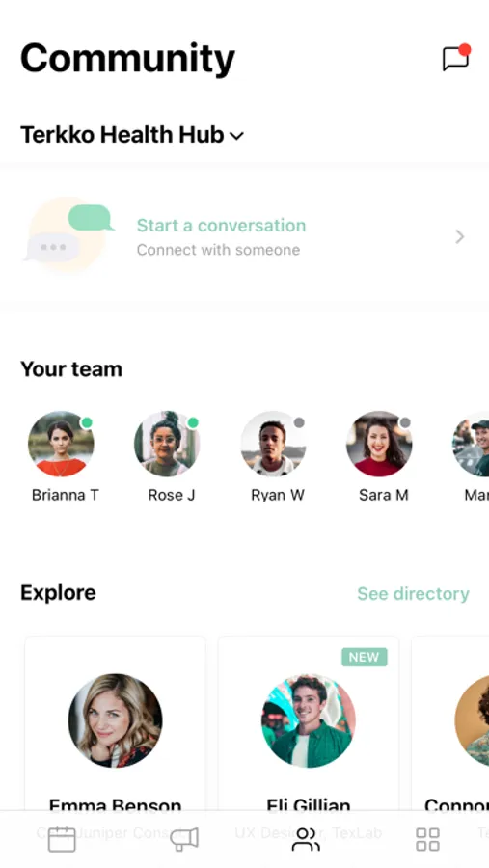Click the Terkko Health Hub title
Screen dimensions: 489x868
(x=122, y=134)
